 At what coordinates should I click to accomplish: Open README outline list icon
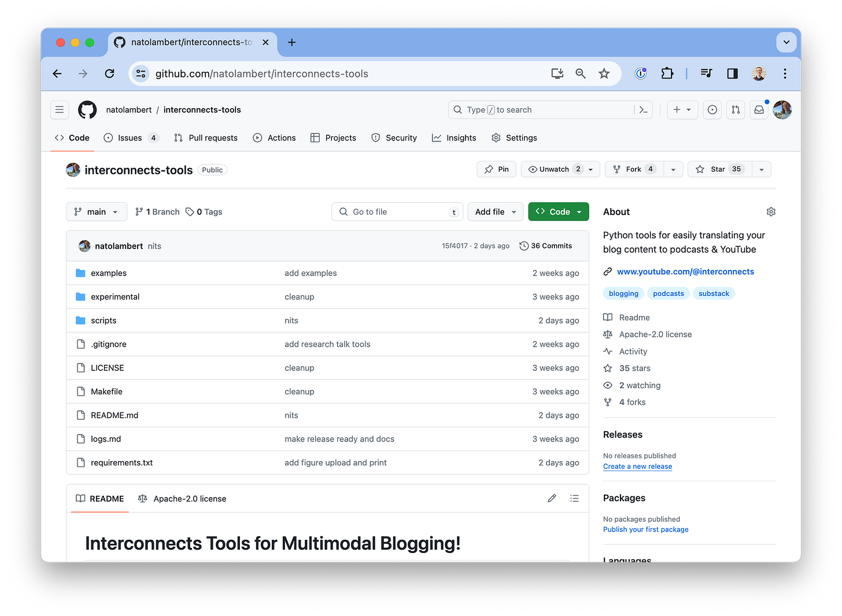pos(574,498)
